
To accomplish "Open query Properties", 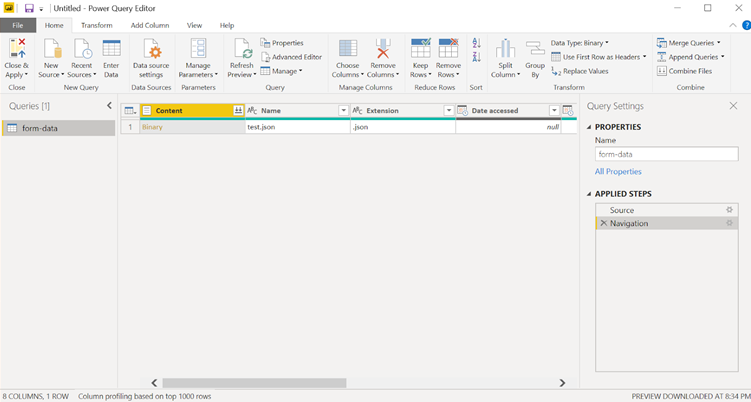I will [x=282, y=43].
